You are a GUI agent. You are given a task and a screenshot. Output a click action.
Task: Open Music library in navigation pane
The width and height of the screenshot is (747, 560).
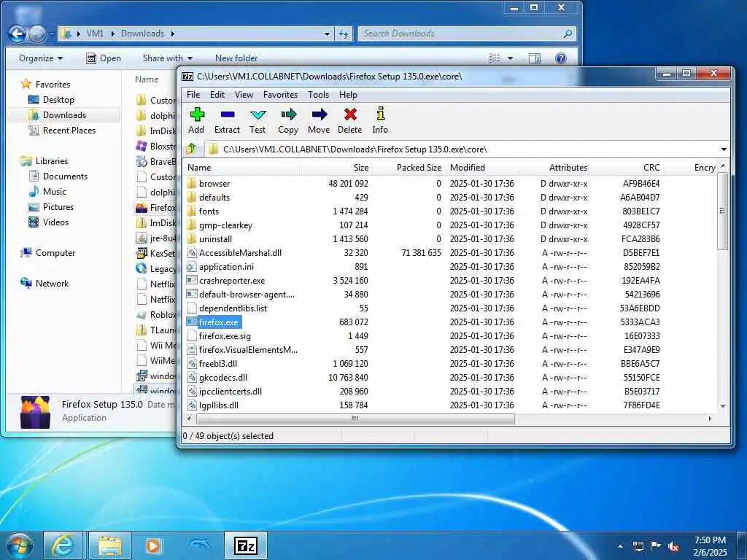tap(48, 192)
